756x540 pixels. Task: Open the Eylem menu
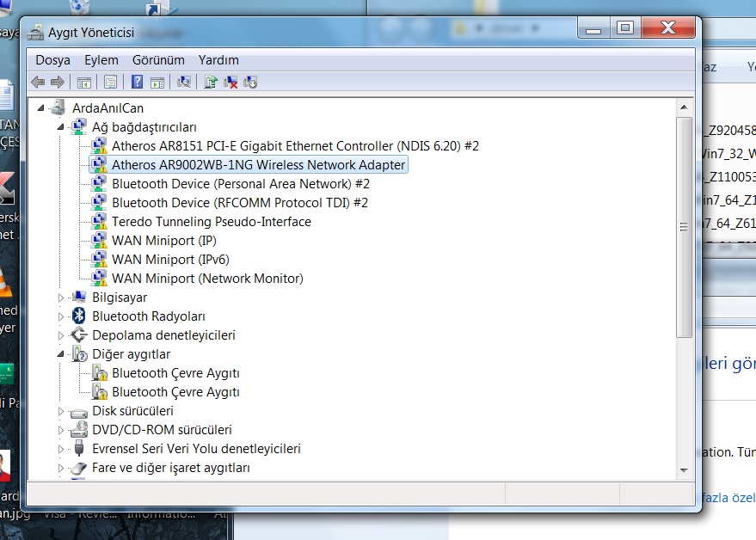101,60
